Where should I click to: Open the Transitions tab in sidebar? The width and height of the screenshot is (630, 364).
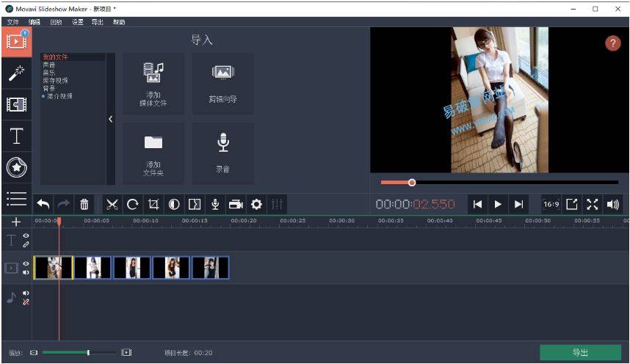[16, 104]
